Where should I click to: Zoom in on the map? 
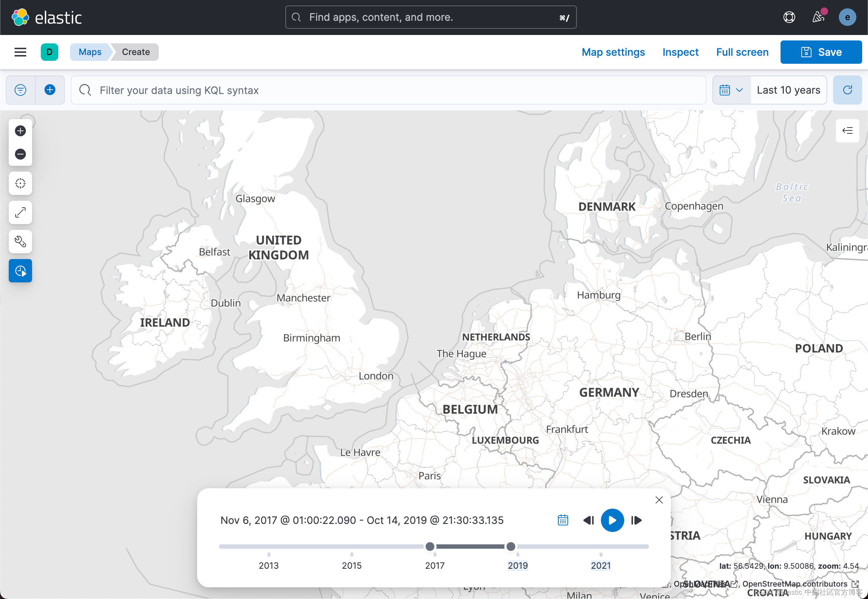tap(20, 130)
